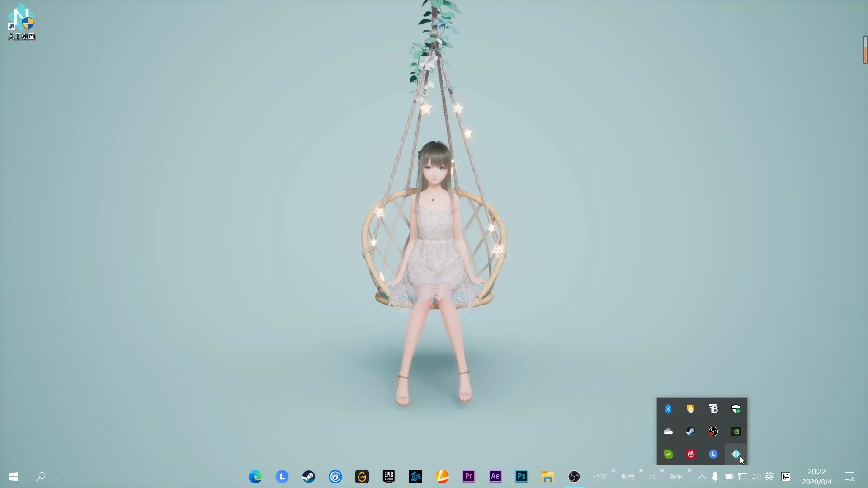Toggle the microphone tray icon

pyautogui.click(x=715, y=477)
